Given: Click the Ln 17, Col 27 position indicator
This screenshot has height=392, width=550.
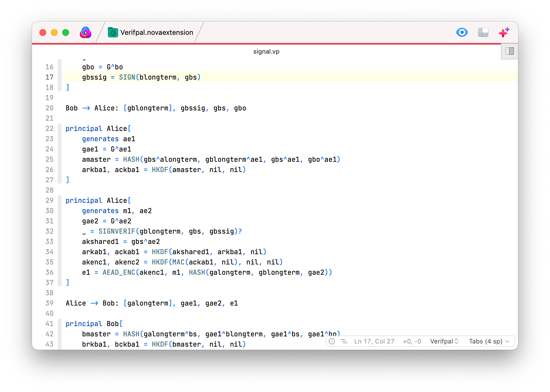Looking at the screenshot, I should 374,341.
